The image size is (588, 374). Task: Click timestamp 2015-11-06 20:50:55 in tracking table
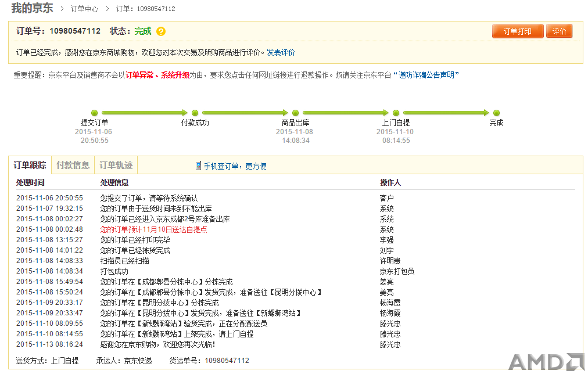pos(49,198)
